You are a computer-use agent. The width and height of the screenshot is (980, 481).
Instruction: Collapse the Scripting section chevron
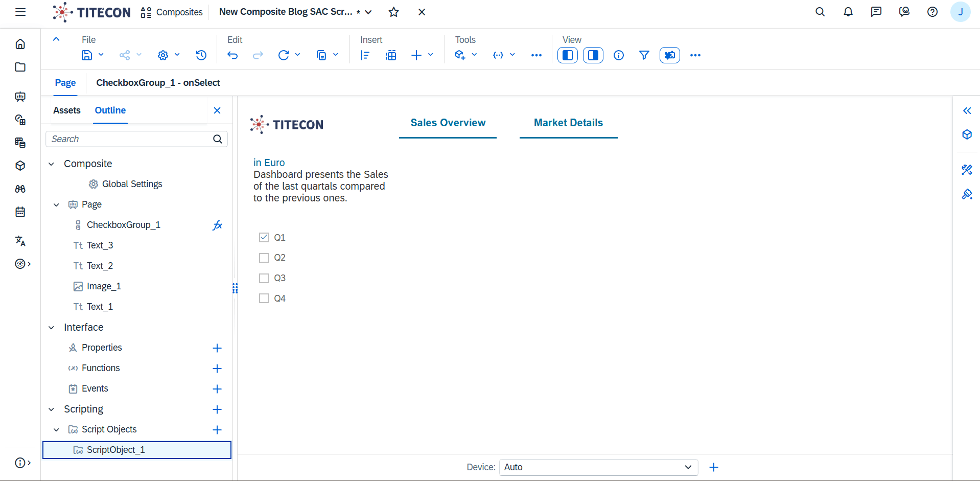click(51, 409)
